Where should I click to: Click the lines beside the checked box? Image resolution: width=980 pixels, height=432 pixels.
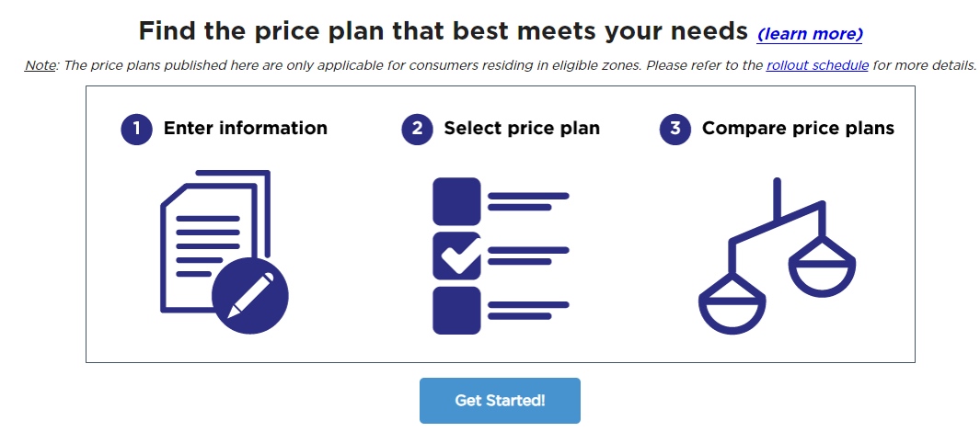tap(527, 256)
